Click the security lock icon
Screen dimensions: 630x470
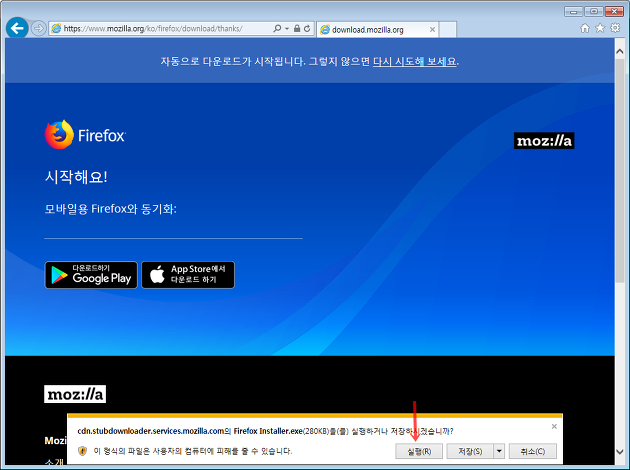297,29
